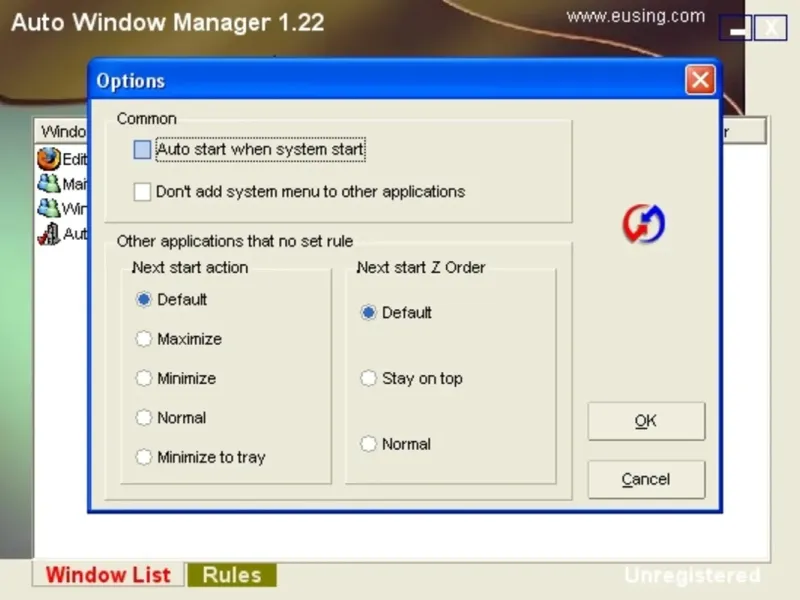
Task: Click the red-blue refresh arrows icon in Options
Action: point(643,223)
